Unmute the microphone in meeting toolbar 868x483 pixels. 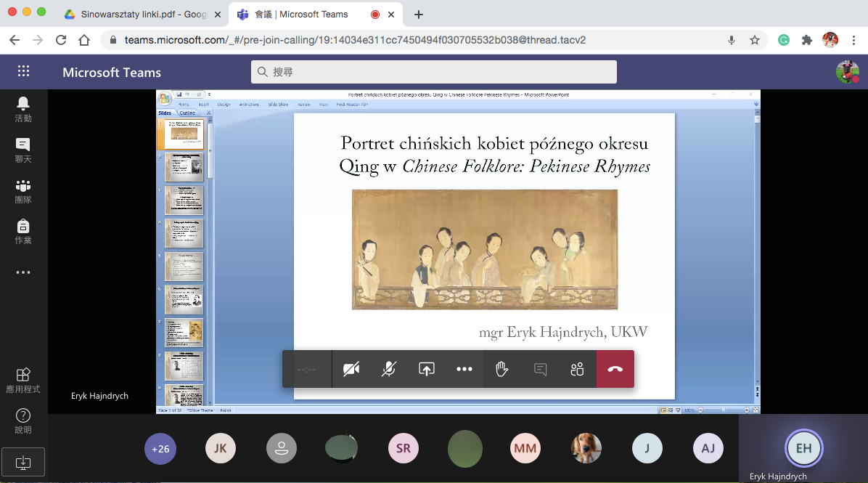click(389, 369)
